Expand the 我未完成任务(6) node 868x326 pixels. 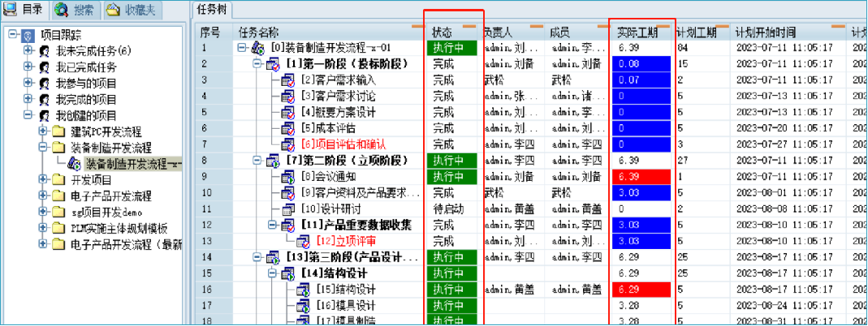(28, 51)
